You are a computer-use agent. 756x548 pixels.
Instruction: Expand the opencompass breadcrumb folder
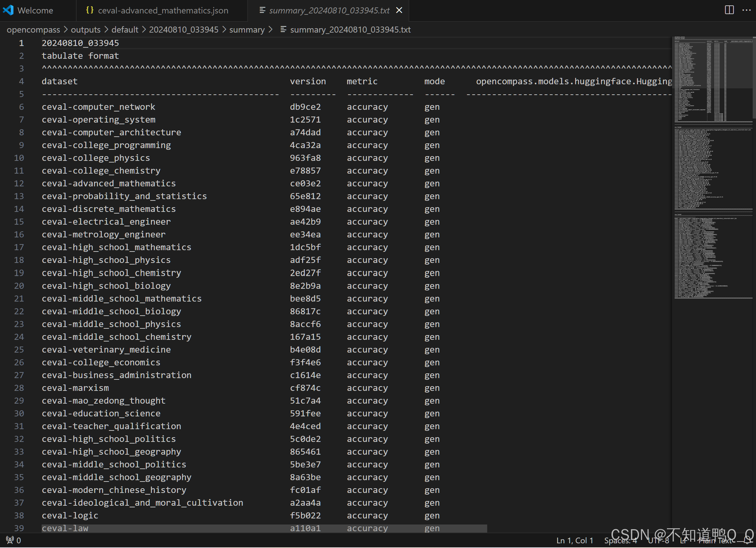click(33, 30)
